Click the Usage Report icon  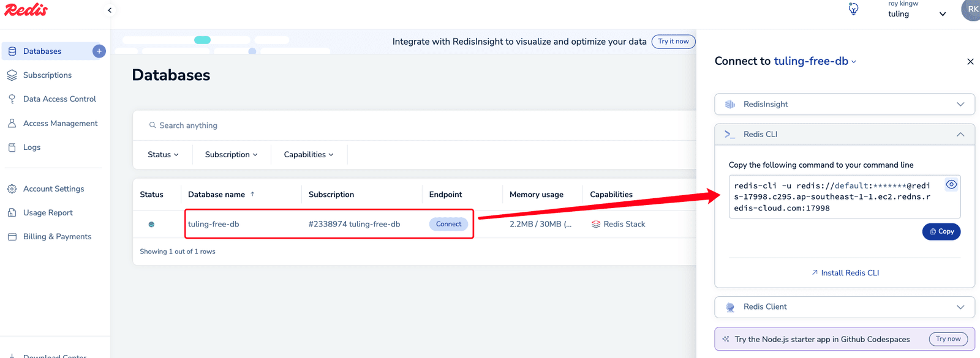12,213
